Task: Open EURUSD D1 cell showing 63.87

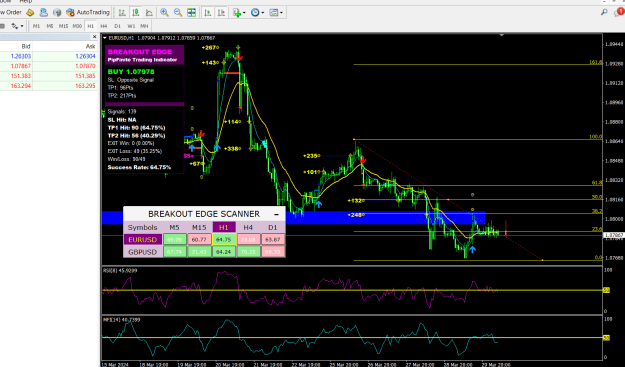Action: click(273, 240)
